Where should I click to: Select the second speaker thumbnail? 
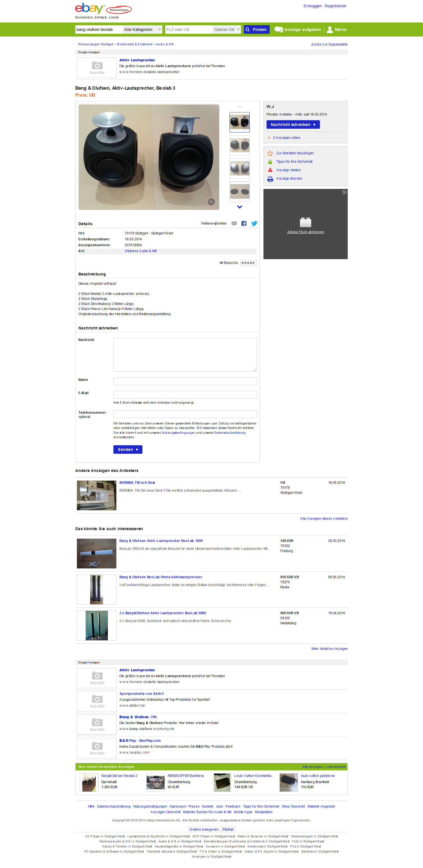point(240,145)
